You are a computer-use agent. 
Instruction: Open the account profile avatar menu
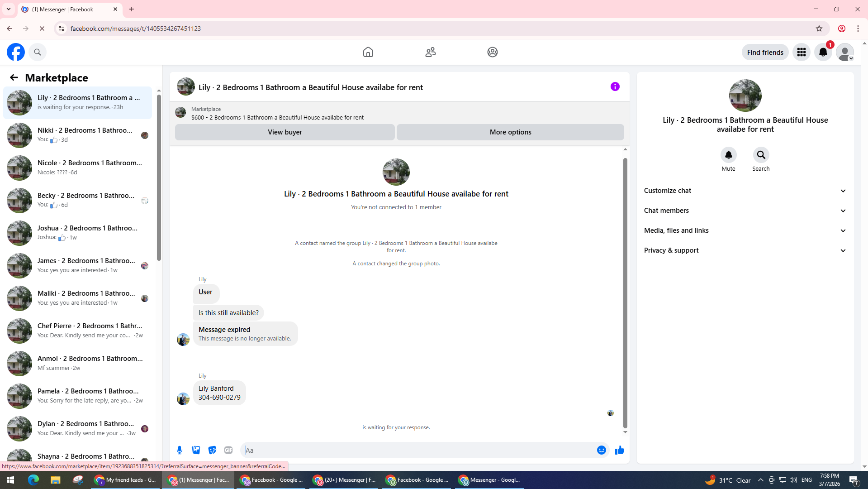tap(845, 52)
